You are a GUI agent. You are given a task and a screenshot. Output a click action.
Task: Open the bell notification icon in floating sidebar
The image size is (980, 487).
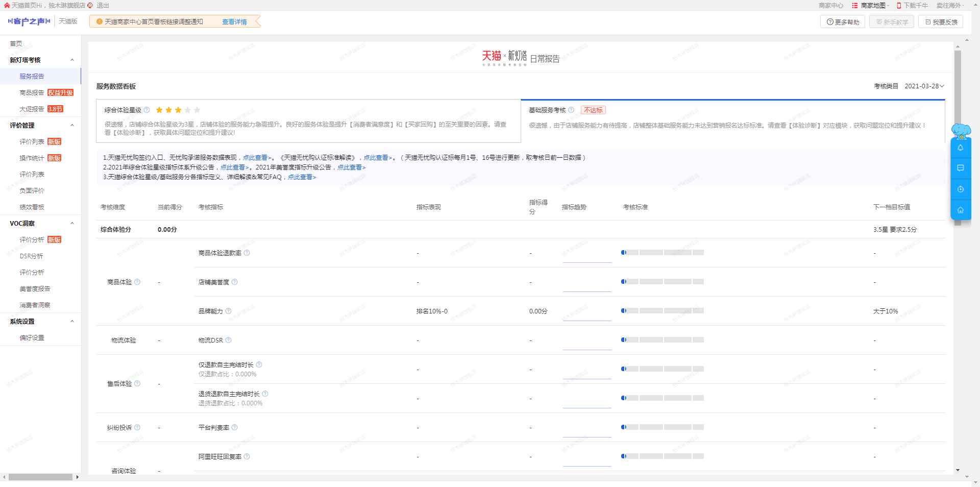coord(960,148)
